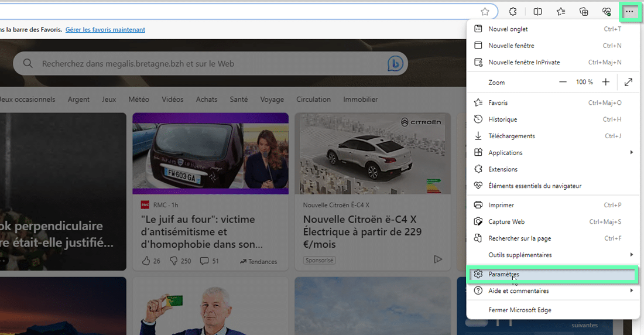Select Nouvel onglet menu item

click(553, 29)
